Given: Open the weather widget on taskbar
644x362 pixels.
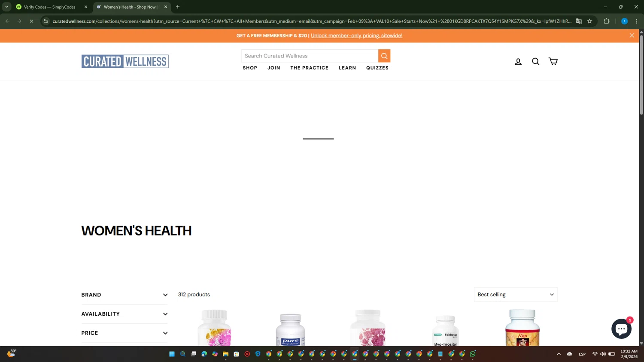Looking at the screenshot, I should [12, 353].
